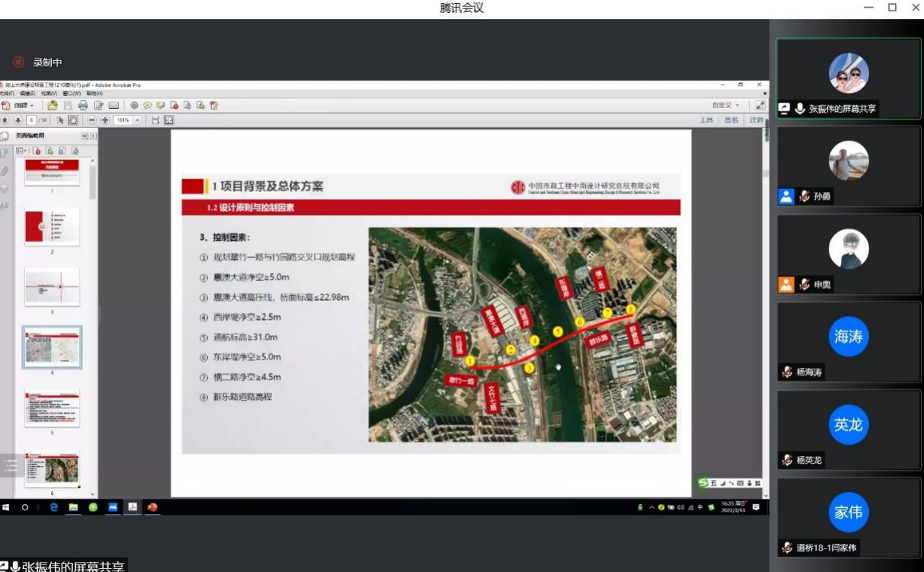Open the 工具 (Tools) pane tab
Screen dimensions: 924x572
tap(706, 120)
